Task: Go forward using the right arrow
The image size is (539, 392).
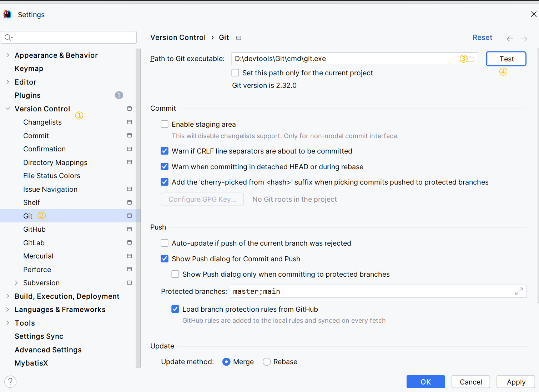Action: 524,39
